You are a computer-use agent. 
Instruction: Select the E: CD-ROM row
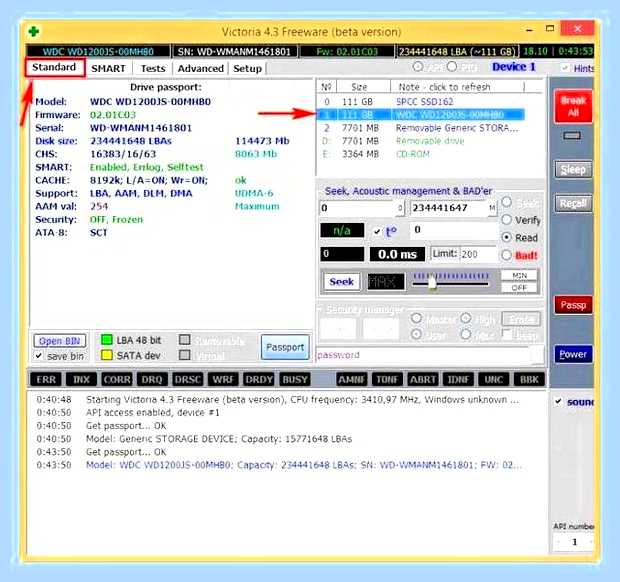[x=421, y=154]
